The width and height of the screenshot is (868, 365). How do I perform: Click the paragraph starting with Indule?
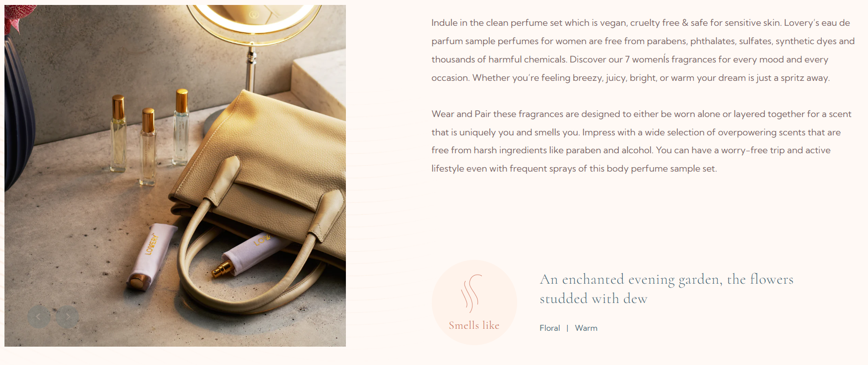pyautogui.click(x=643, y=50)
